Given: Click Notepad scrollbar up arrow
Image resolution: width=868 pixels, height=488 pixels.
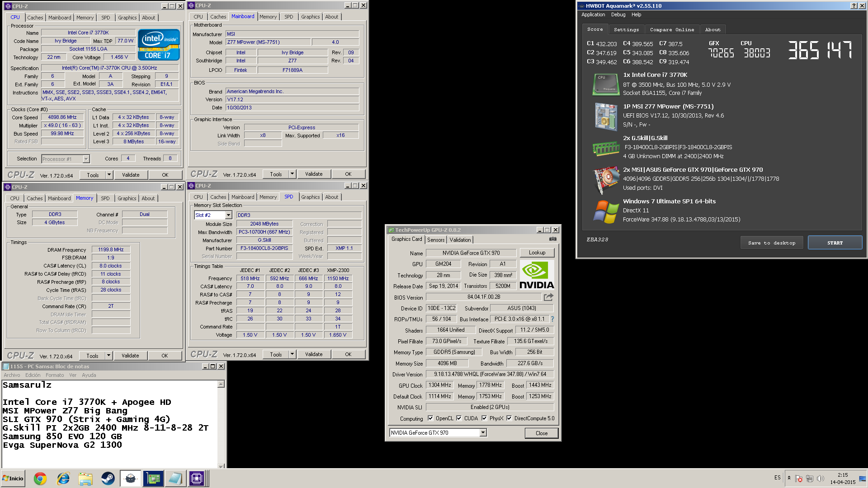Looking at the screenshot, I should (221, 384).
